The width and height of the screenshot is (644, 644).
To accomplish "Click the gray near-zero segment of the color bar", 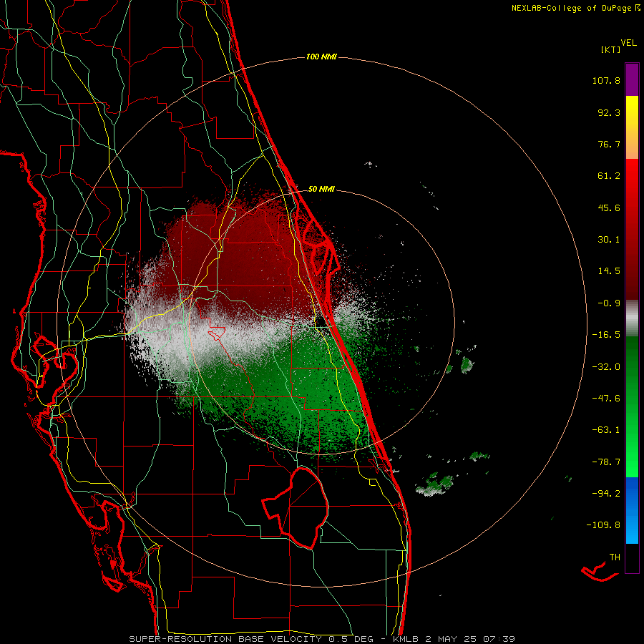I will [x=632, y=318].
